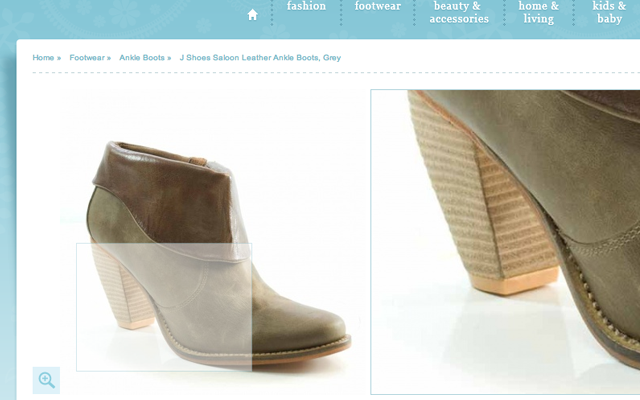Viewport: 640px width, 400px height.
Task: Go back to the Ankle Boots breadcrumb
Action: coord(142,58)
